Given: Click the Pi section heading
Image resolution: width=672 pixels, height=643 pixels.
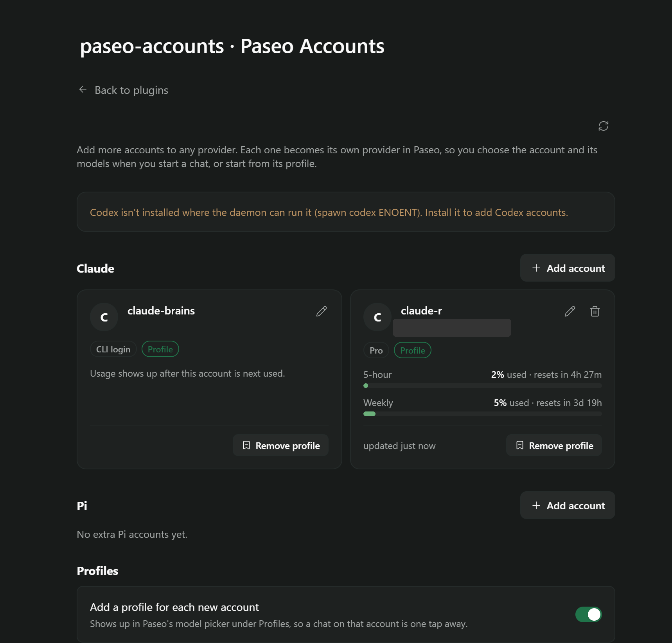Looking at the screenshot, I should coord(82,506).
